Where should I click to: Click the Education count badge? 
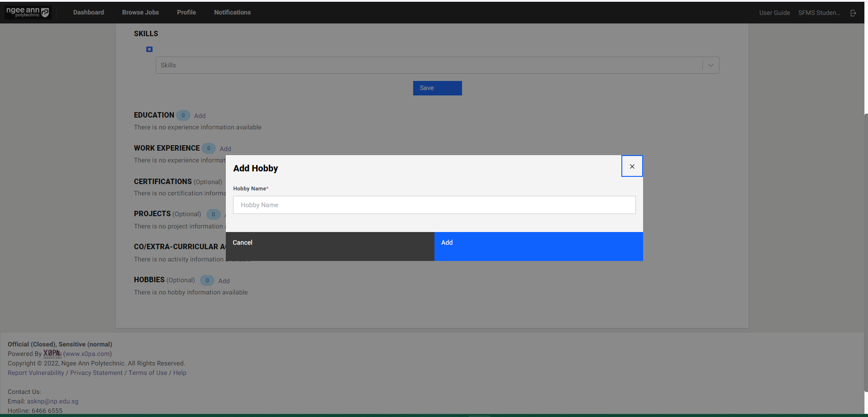point(183,115)
